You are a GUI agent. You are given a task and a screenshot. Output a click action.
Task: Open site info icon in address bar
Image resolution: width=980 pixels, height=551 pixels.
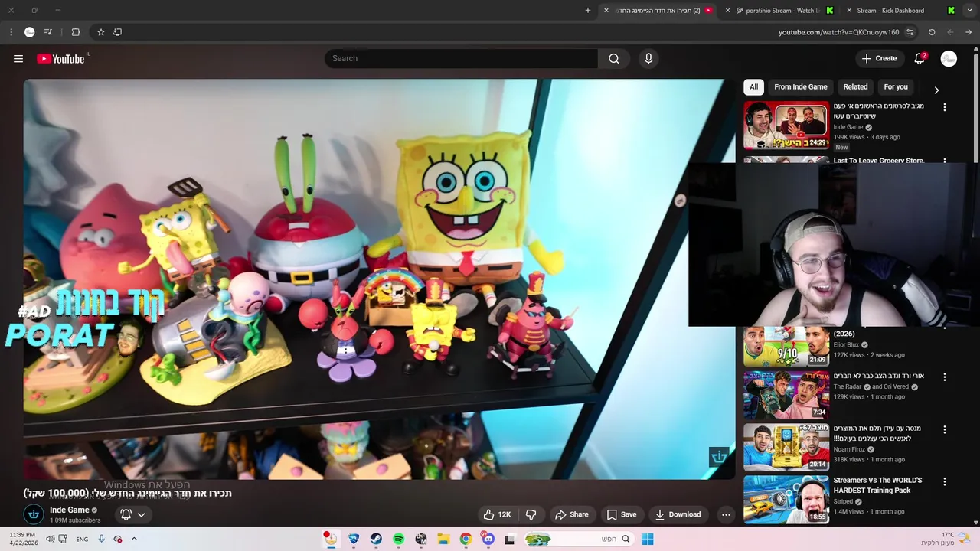(910, 32)
